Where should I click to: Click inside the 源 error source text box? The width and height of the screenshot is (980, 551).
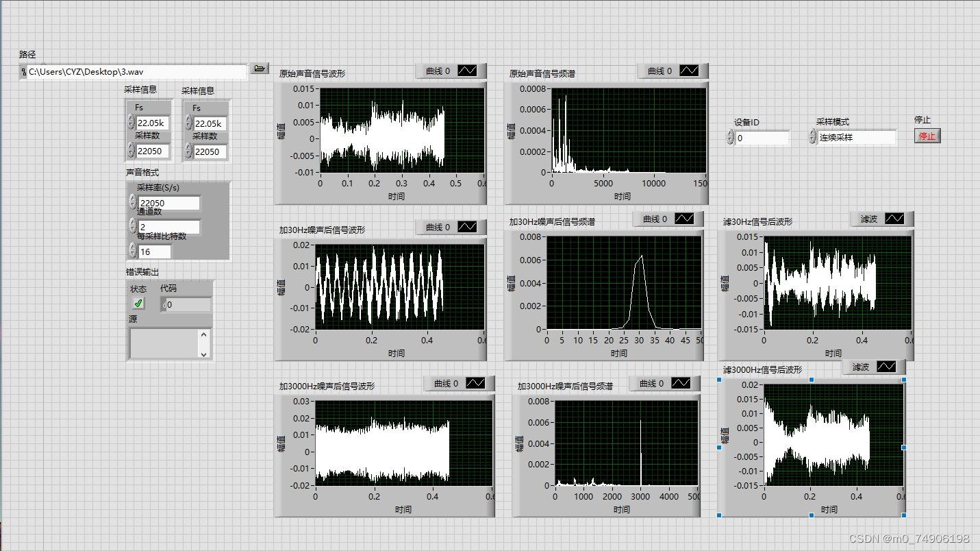point(164,343)
